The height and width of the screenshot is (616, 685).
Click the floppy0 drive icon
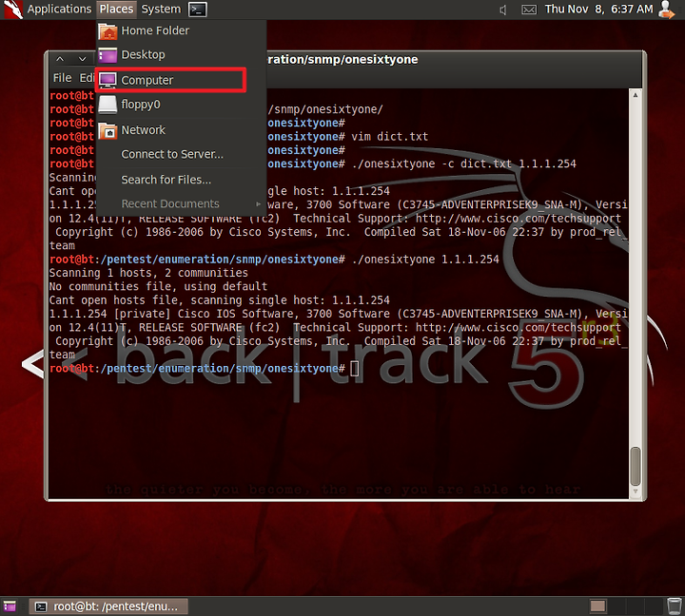[x=108, y=105]
